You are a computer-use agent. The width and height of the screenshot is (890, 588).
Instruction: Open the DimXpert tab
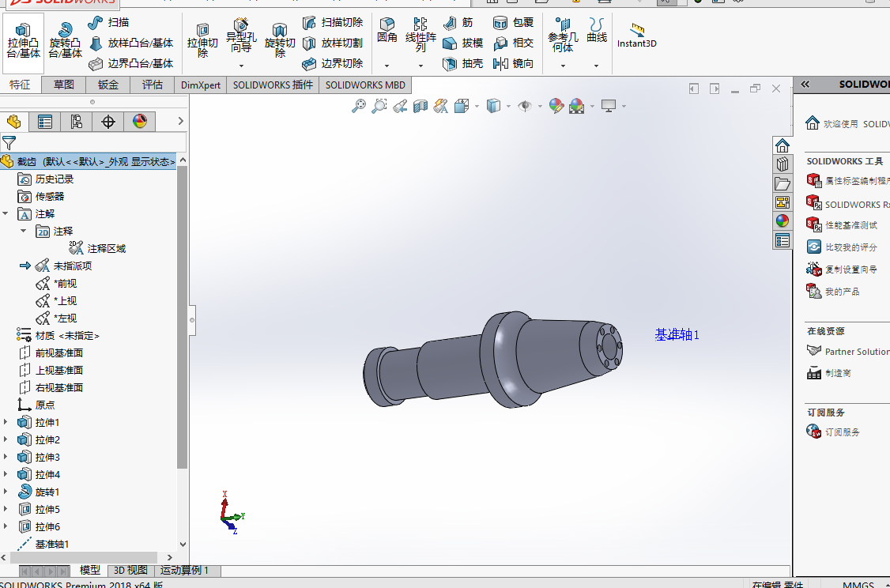200,85
